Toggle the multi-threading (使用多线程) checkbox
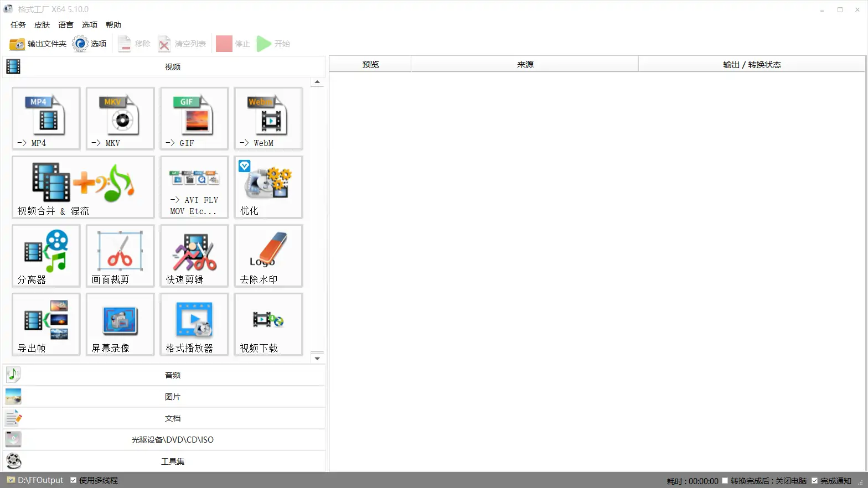This screenshot has width=868, height=488. [x=74, y=480]
